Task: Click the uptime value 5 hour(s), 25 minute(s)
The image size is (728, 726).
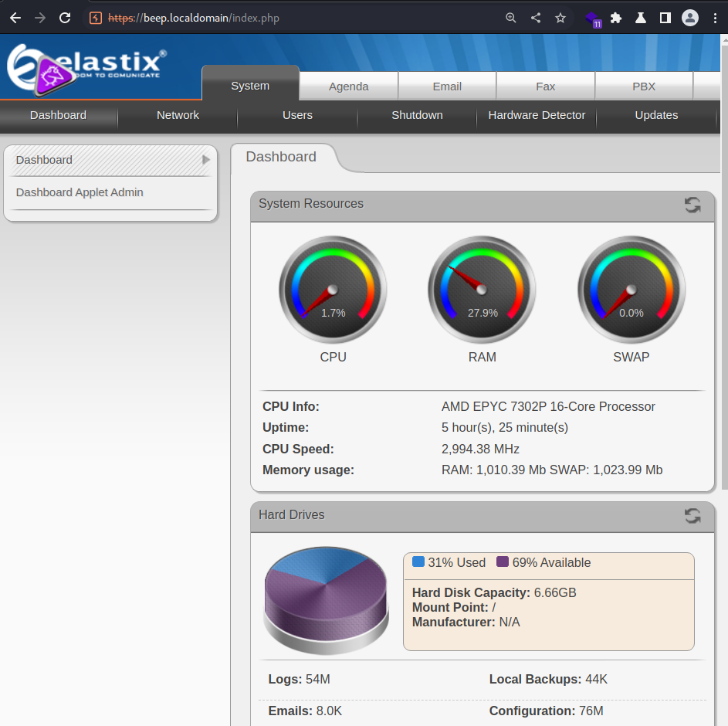Action: [505, 427]
